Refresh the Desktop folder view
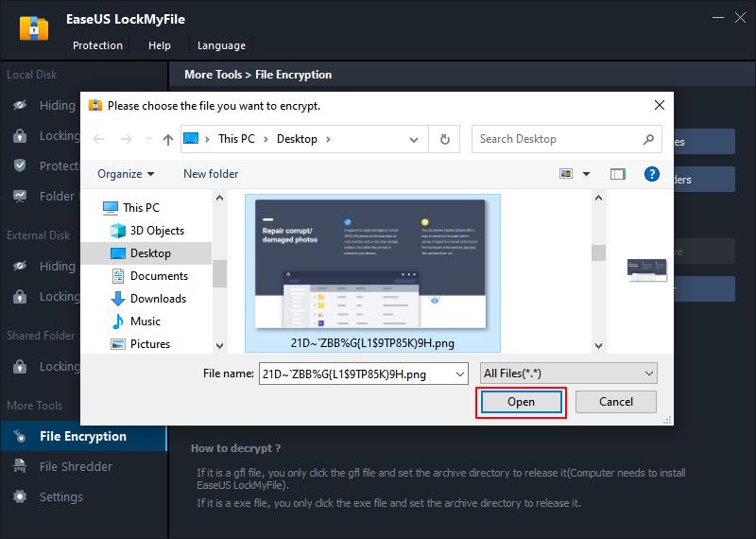The height and width of the screenshot is (539, 756). point(444,139)
